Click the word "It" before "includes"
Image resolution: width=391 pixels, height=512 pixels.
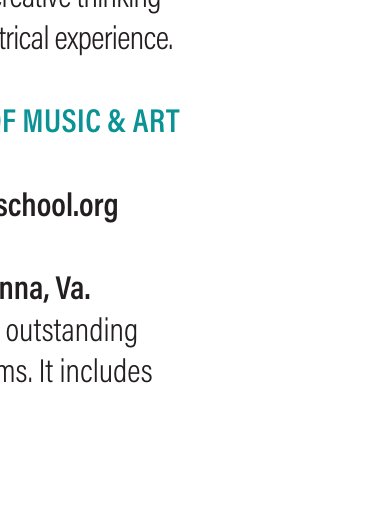coord(45,371)
